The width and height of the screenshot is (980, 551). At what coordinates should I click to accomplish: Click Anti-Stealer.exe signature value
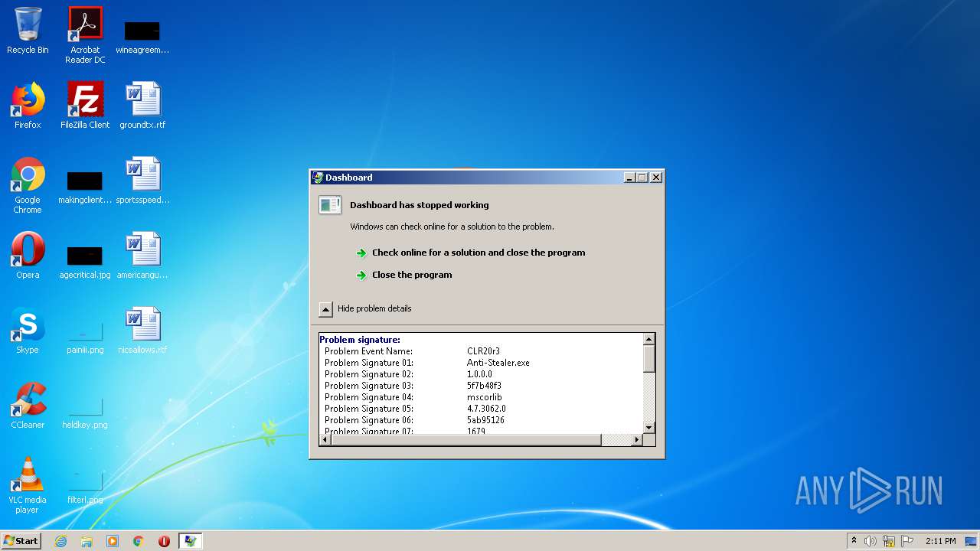click(498, 363)
